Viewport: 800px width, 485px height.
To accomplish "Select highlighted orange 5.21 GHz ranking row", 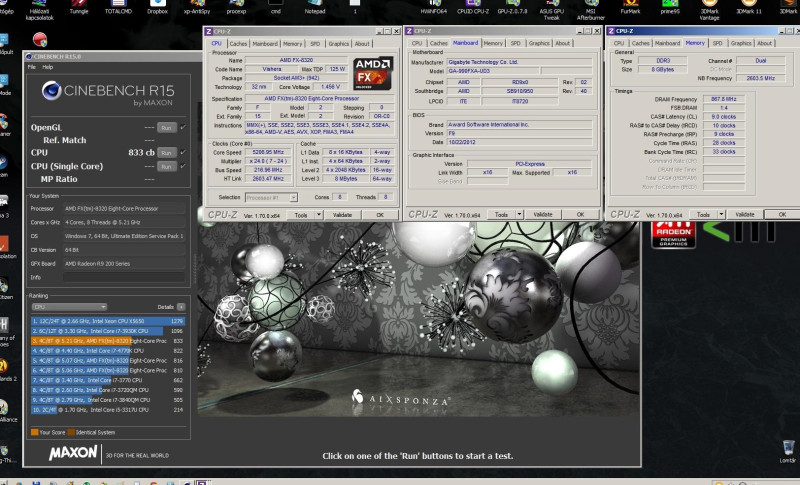I will pos(108,341).
